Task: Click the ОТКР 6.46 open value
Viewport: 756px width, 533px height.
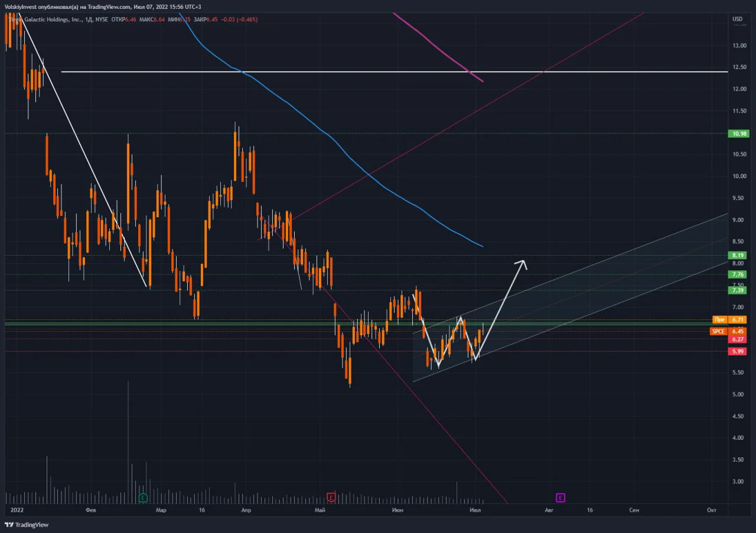Action: pyautogui.click(x=125, y=19)
